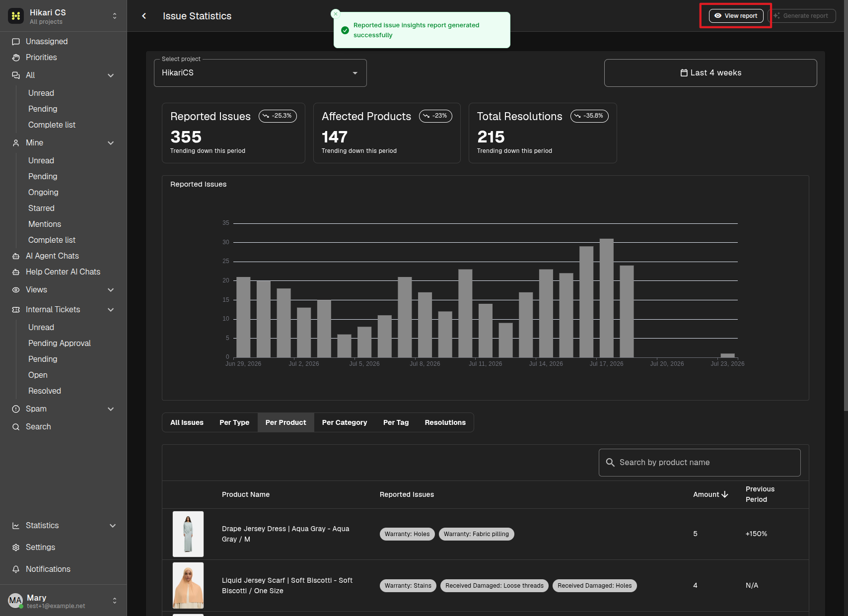Click the Product Name column header
This screenshot has height=616, width=848.
246,494
